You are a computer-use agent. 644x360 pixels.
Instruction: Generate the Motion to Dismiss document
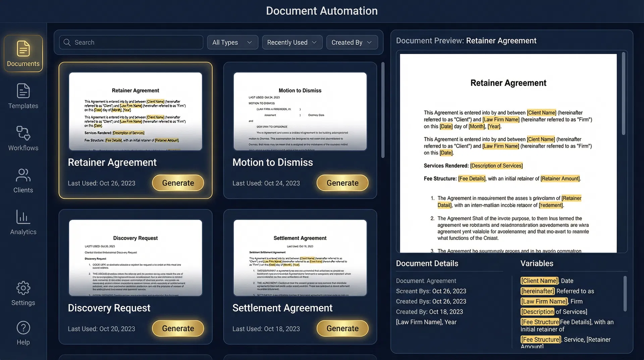point(342,183)
